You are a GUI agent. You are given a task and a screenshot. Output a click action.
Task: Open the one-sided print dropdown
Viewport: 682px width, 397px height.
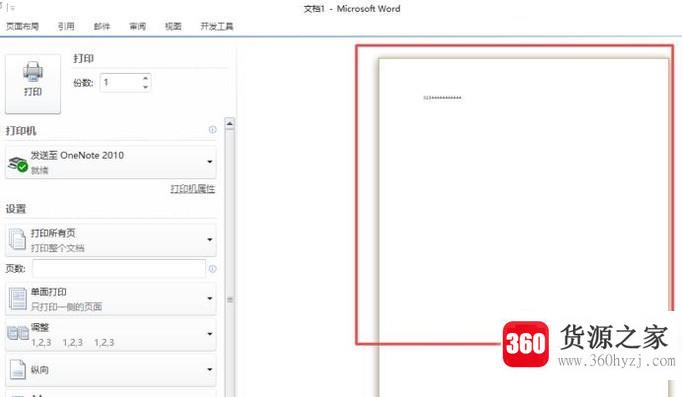point(110,299)
